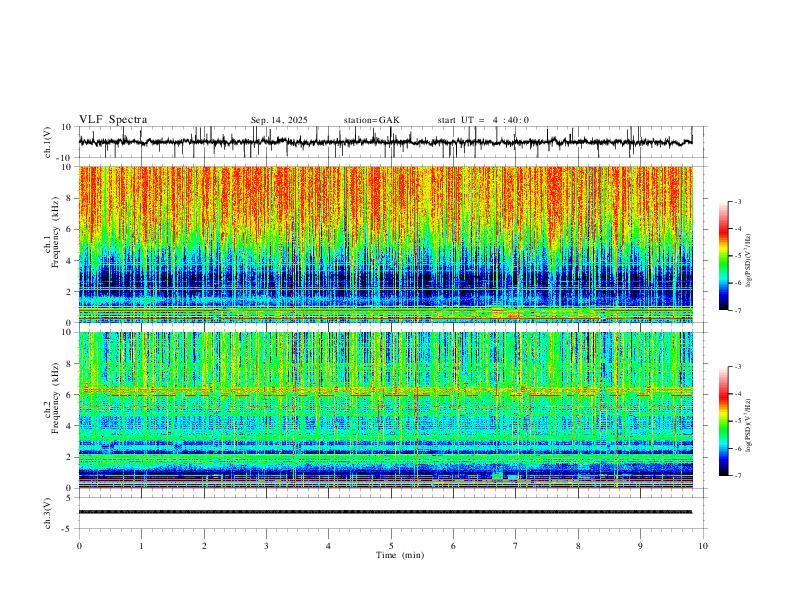This screenshot has height=612, width=792.
Task: Click the time axis tick label '1'
Action: [141, 546]
